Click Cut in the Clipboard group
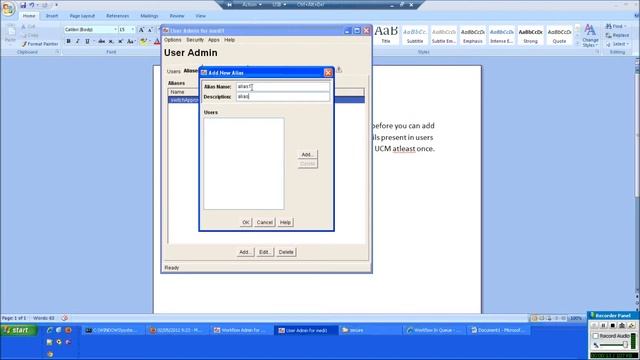Image resolution: width=640 pixels, height=360 pixels. point(29,27)
